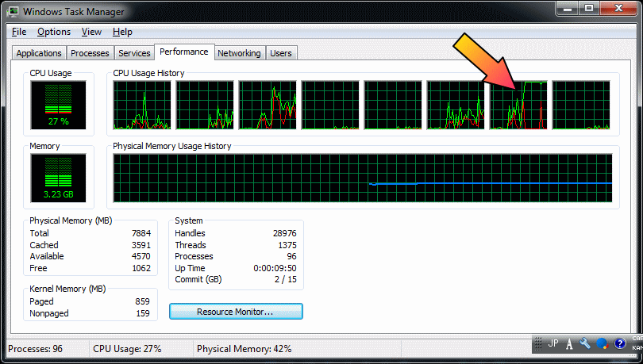The height and width of the screenshot is (364, 643).
Task: Click the 'Kernel Memory (MB)' group label
Action: 67,289
